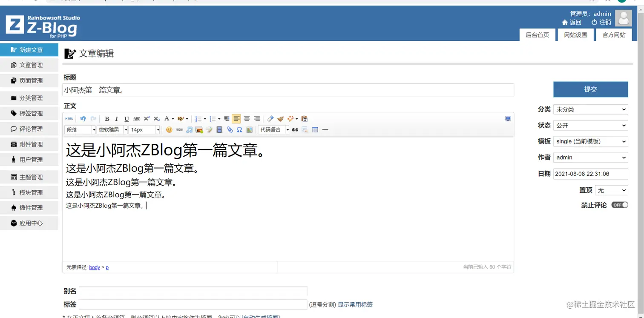Toggle bold formatting
Screen dimensions: 644x318
tap(107, 119)
